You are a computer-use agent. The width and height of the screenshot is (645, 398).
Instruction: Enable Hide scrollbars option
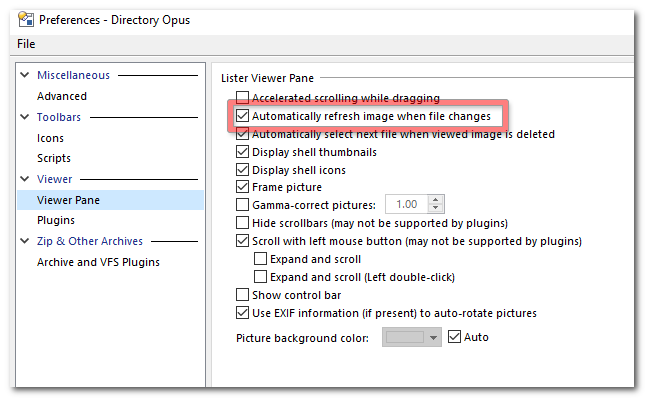pos(242,223)
